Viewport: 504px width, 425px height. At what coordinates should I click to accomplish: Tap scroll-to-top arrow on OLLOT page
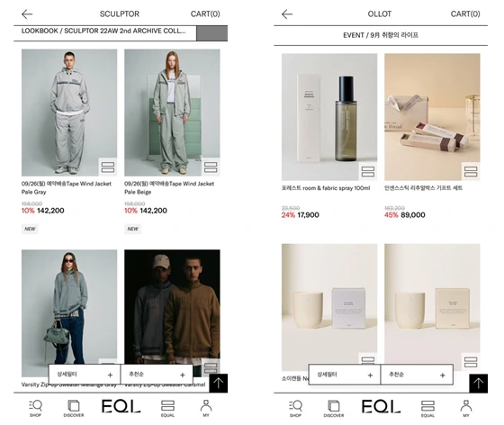[478, 383]
